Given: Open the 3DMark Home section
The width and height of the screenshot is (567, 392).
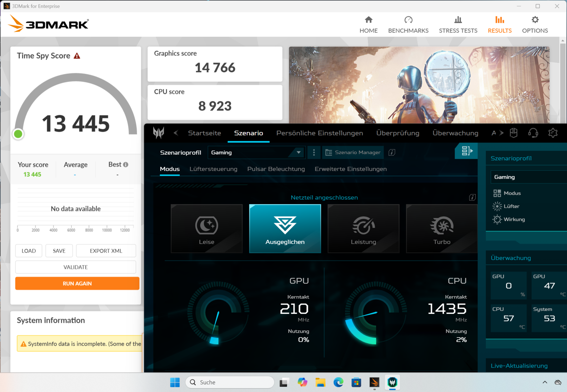Looking at the screenshot, I should [x=368, y=24].
